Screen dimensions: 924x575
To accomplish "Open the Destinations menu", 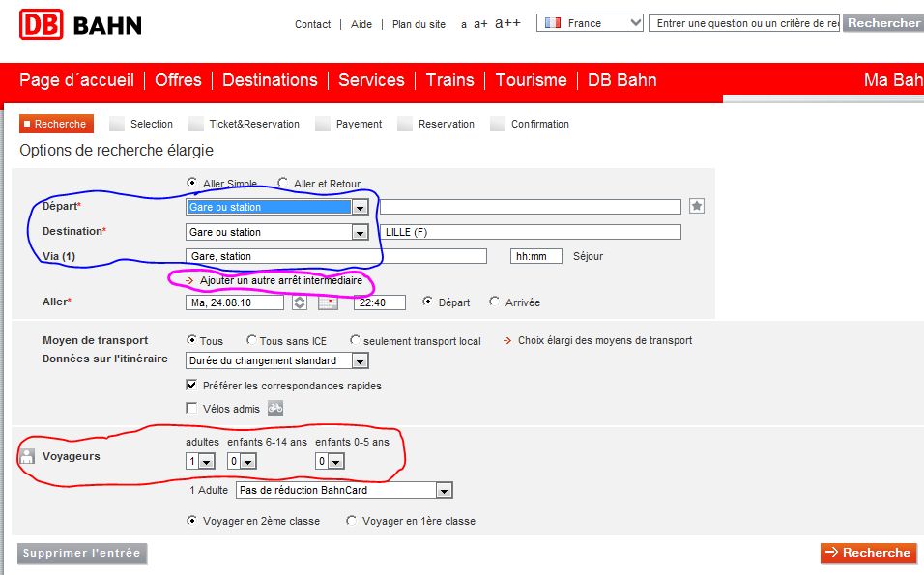I will (x=270, y=80).
